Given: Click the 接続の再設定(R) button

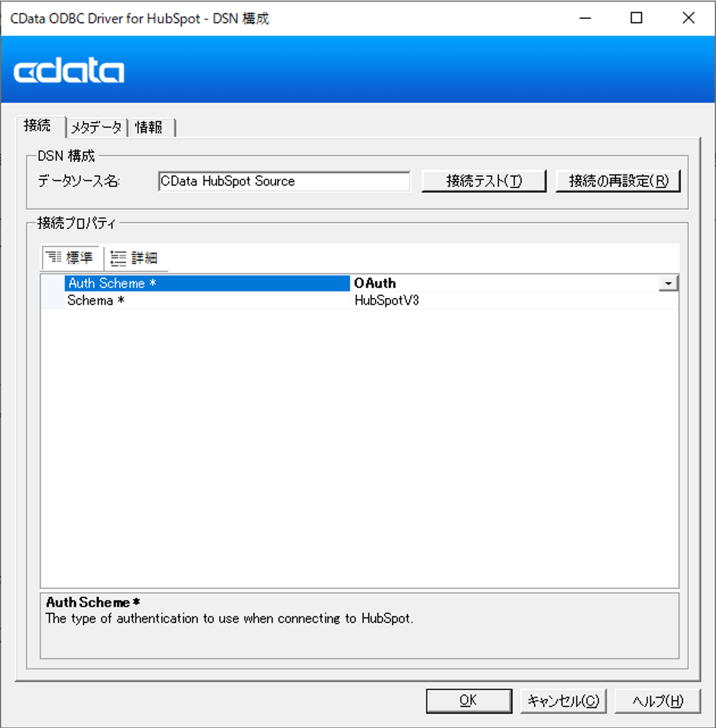Looking at the screenshot, I should tap(618, 181).
